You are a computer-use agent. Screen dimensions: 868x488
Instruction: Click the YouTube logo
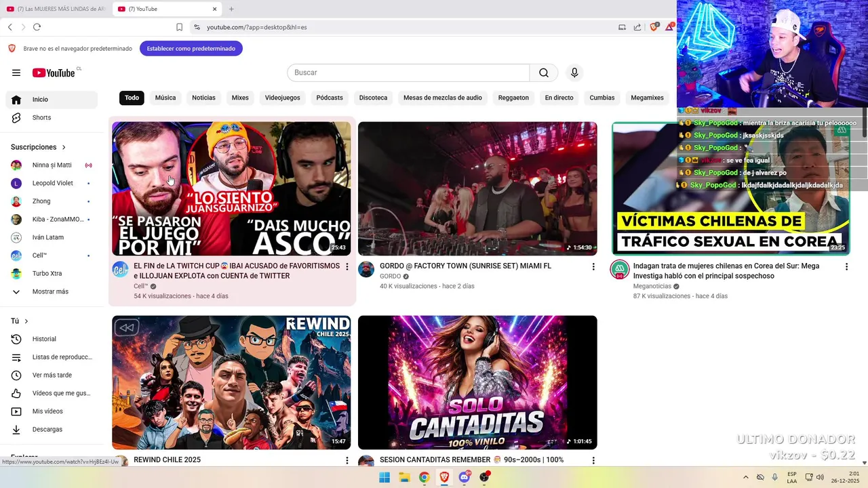[x=54, y=73]
